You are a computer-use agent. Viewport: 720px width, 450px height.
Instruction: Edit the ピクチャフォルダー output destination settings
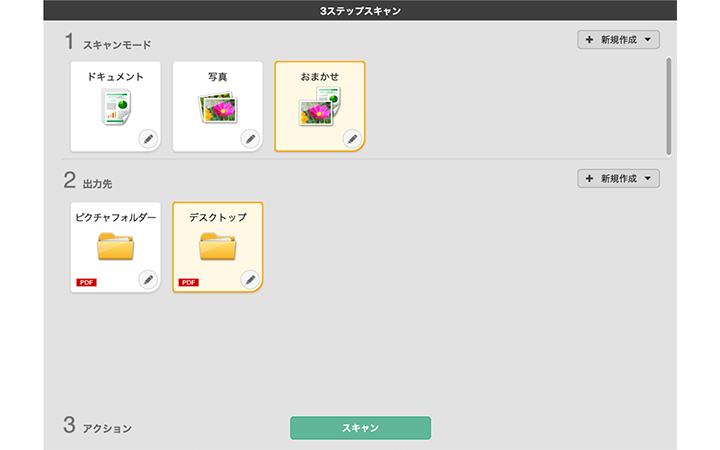[147, 279]
